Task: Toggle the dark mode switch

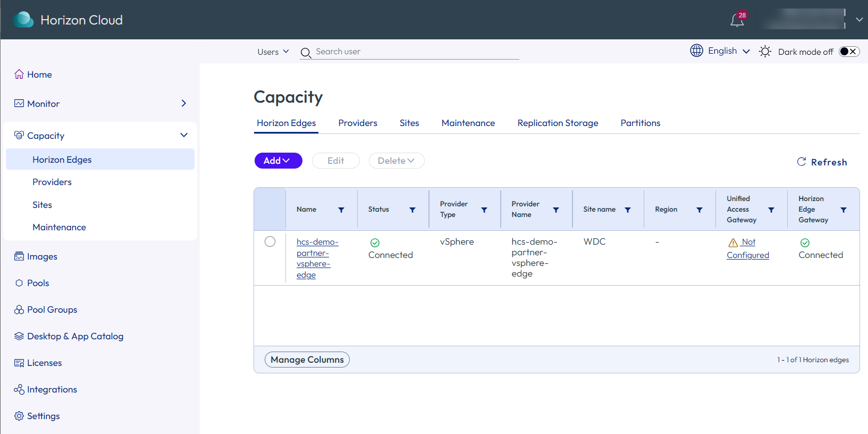Action: point(849,52)
